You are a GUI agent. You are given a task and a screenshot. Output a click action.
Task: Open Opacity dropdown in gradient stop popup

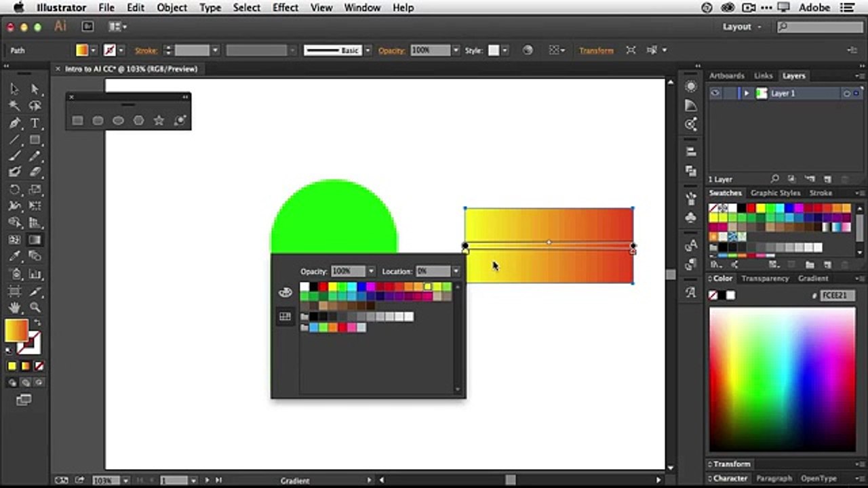point(371,271)
